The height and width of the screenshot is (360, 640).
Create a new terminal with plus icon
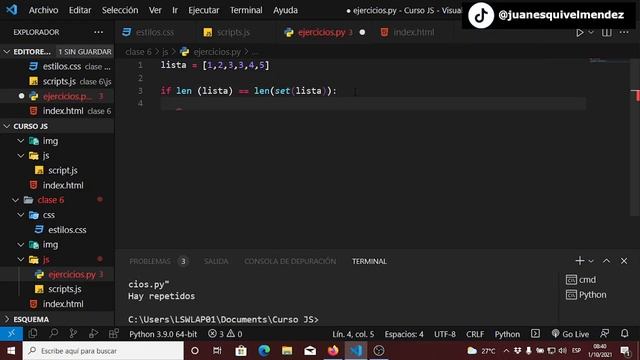580,261
